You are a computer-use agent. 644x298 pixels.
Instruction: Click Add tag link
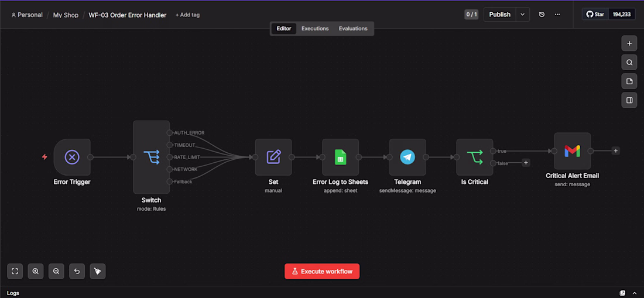click(188, 15)
